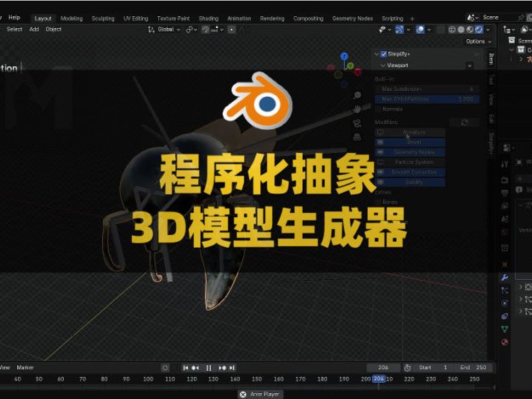Viewport: 532px width, 399px height.
Task: Open Viewport presets dropdown
Action: (470, 65)
